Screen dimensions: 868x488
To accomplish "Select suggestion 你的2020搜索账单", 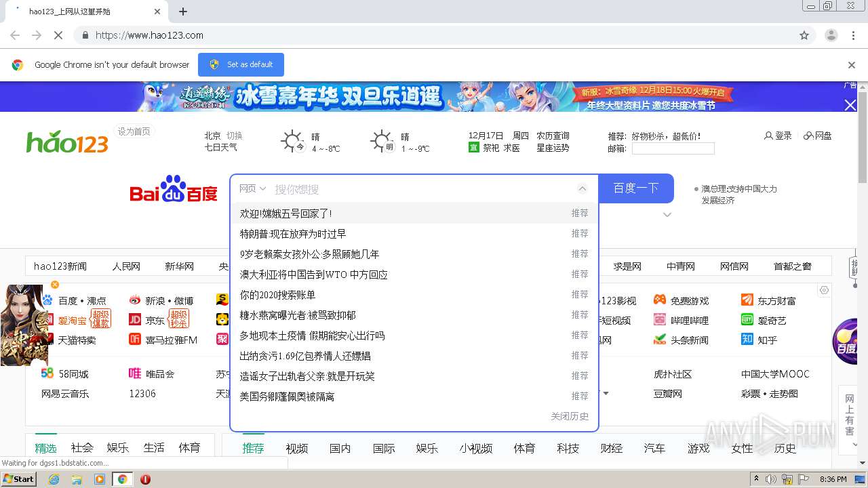I will (414, 295).
